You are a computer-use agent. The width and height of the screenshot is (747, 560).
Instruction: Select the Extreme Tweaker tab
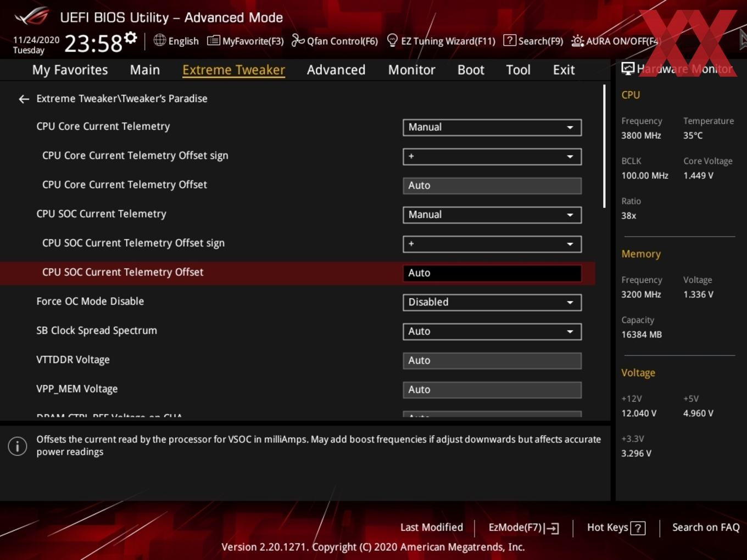pos(233,70)
